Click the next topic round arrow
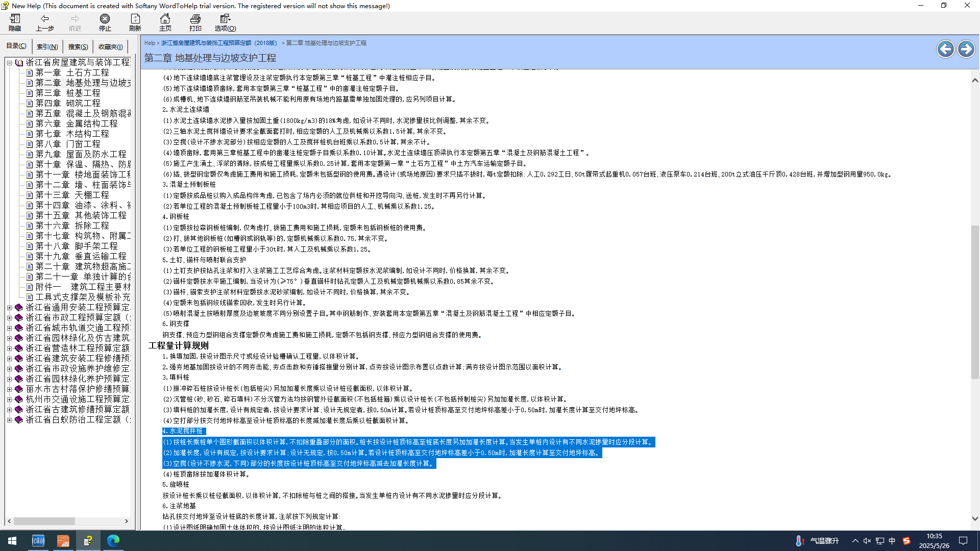The height and width of the screenshot is (551, 980). pyautogui.click(x=966, y=49)
